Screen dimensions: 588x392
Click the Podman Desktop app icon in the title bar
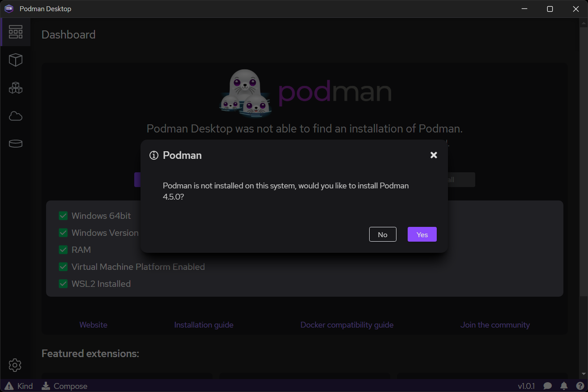click(9, 9)
